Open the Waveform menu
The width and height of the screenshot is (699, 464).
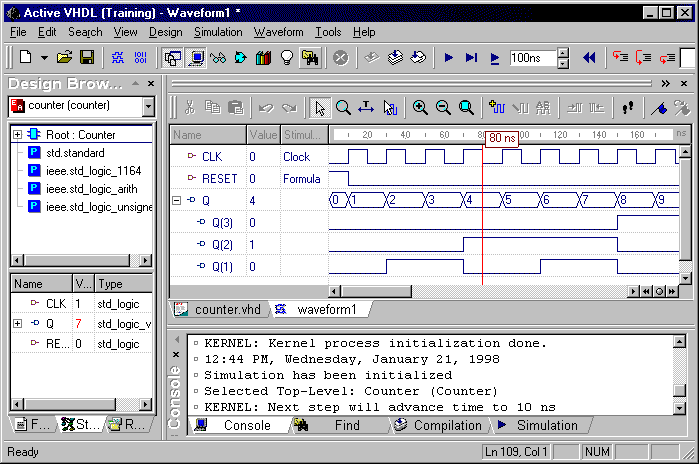(278, 32)
